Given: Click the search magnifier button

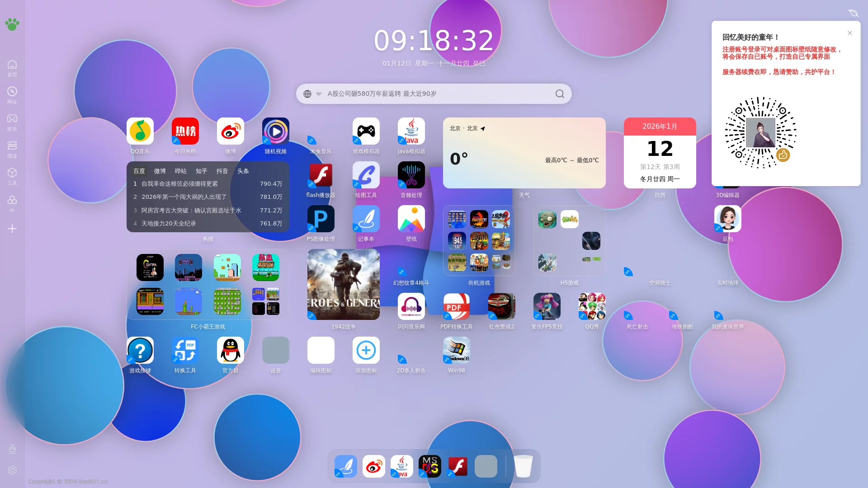Looking at the screenshot, I should (560, 94).
